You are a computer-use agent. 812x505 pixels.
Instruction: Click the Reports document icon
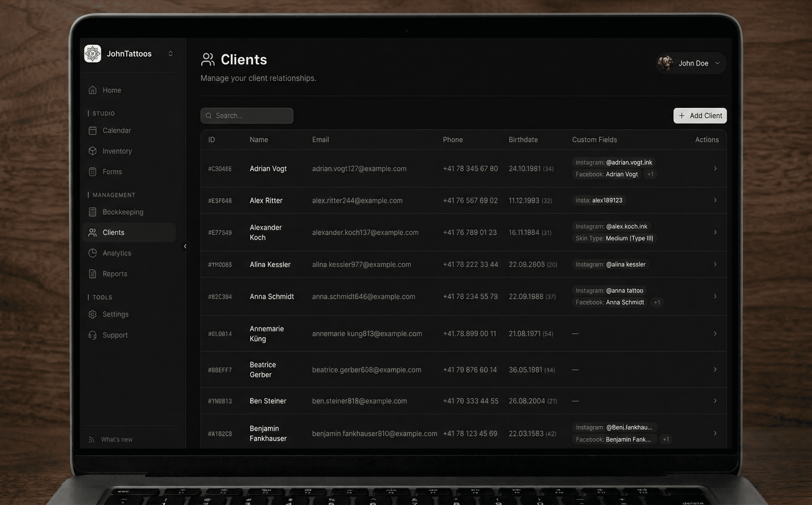coord(93,274)
